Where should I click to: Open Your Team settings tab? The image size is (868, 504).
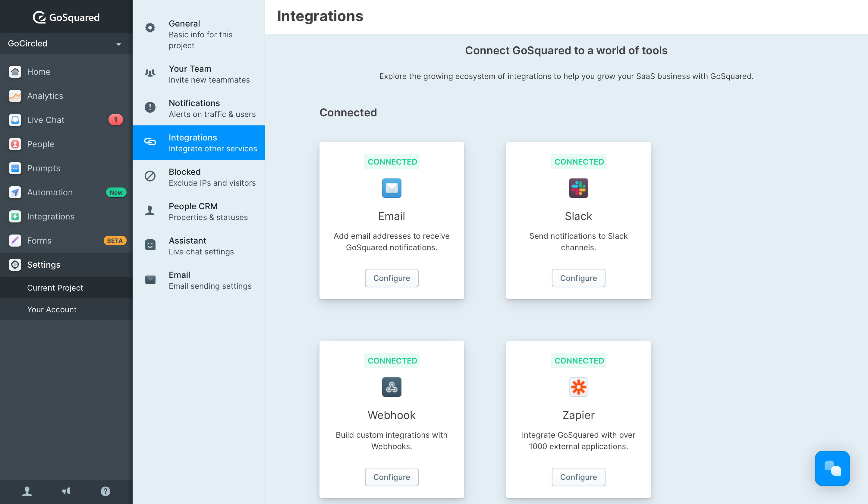[199, 74]
